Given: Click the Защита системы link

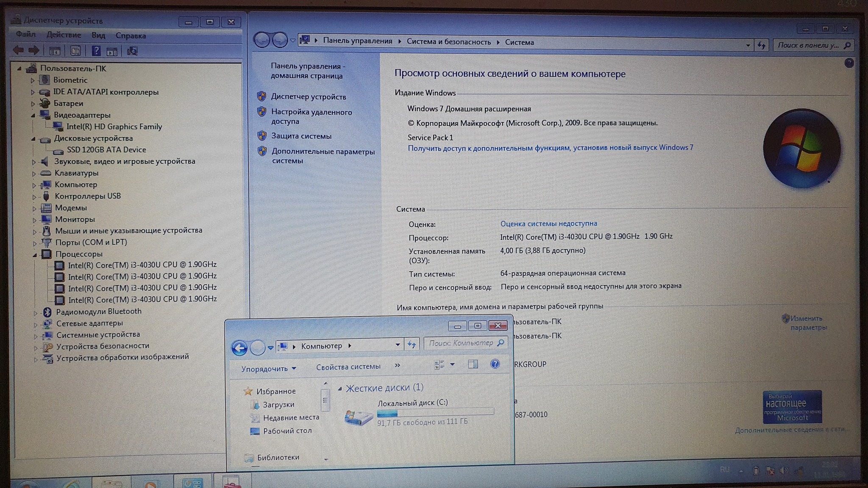Looking at the screenshot, I should pyautogui.click(x=301, y=136).
